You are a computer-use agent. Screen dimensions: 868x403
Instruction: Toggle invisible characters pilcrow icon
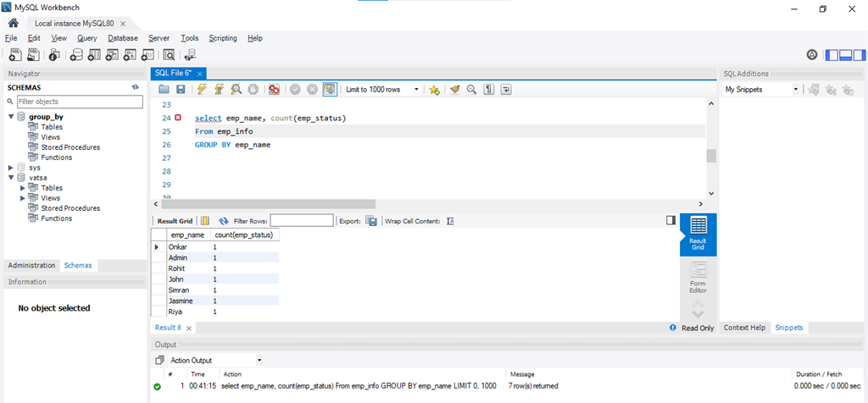point(489,89)
